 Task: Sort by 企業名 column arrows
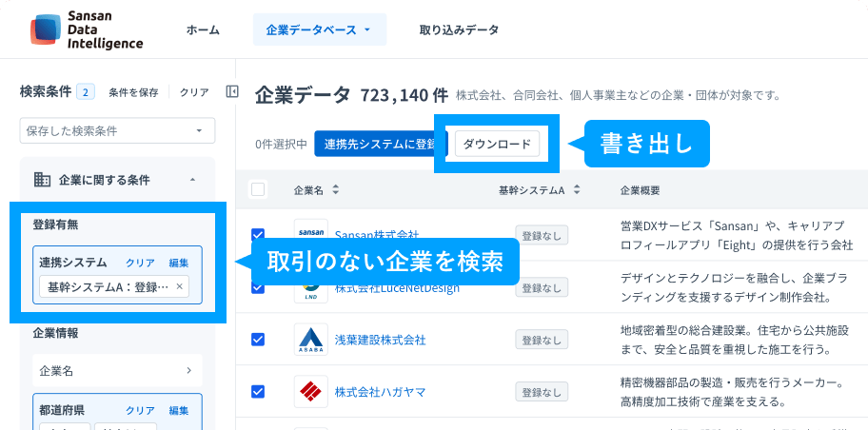335,190
